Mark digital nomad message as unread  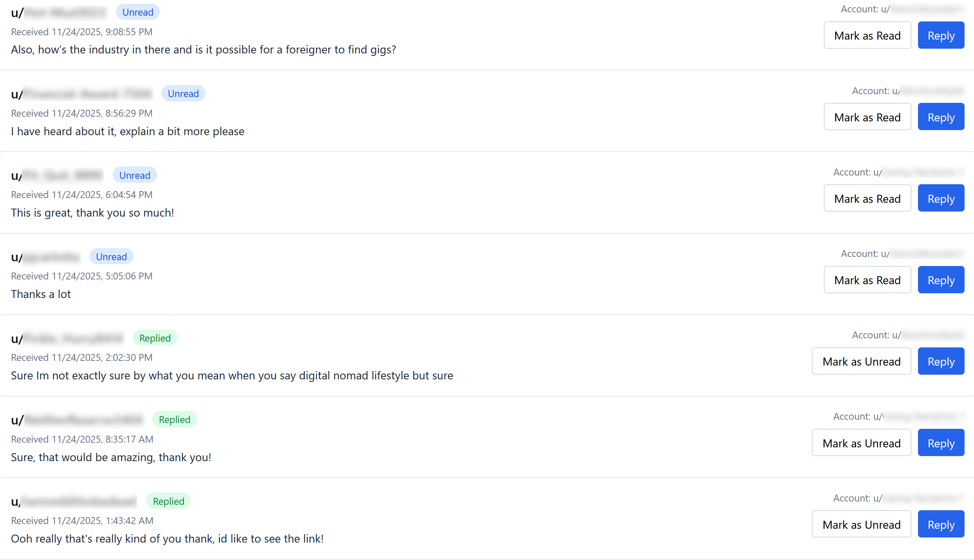click(x=861, y=362)
